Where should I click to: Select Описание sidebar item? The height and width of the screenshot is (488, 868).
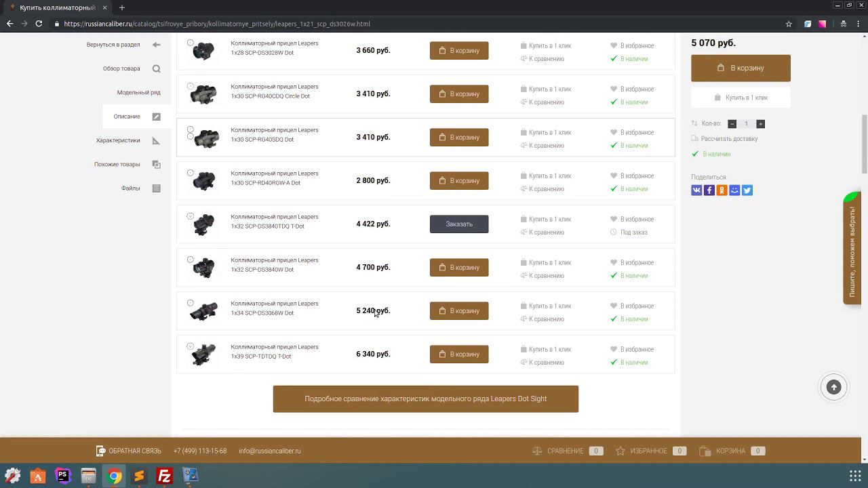click(127, 117)
